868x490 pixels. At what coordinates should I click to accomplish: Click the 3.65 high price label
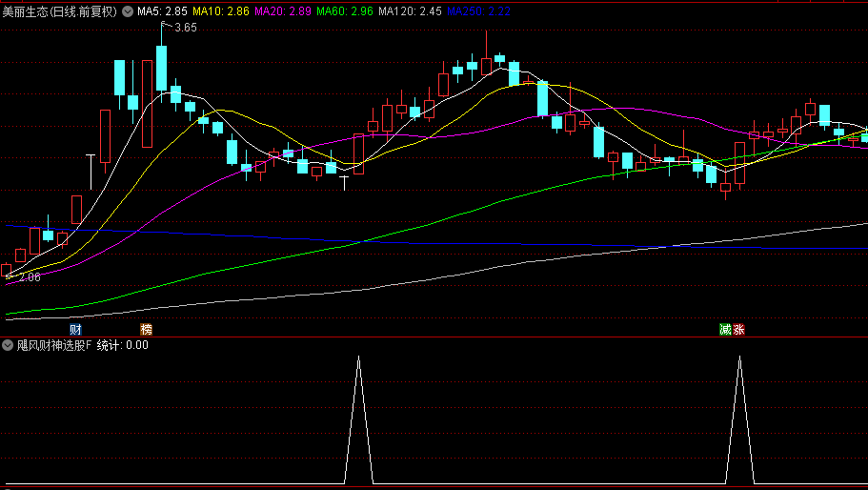click(186, 28)
